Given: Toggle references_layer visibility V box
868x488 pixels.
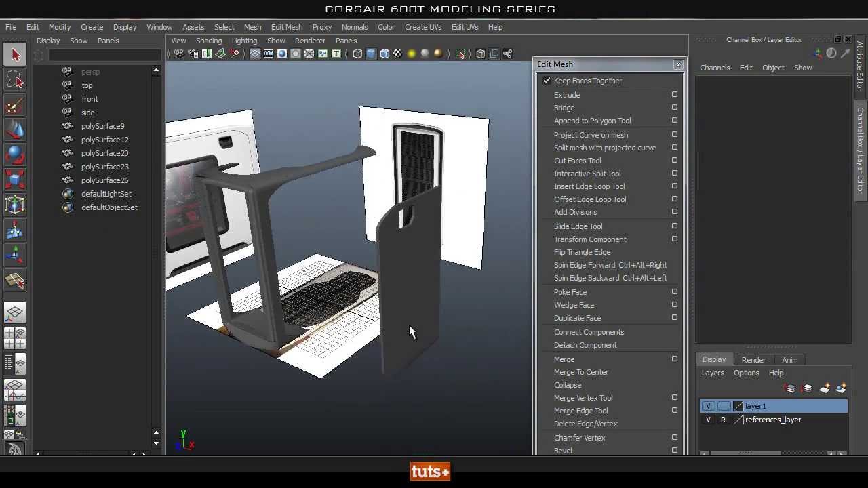Looking at the screenshot, I should (x=708, y=420).
